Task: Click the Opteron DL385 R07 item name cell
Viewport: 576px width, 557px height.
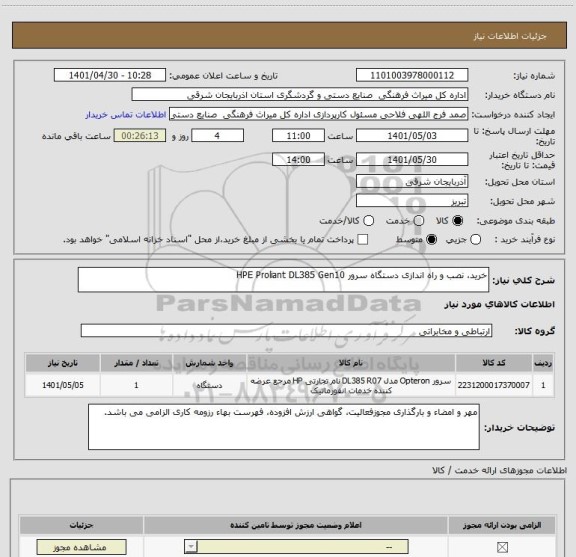Action: [350, 385]
